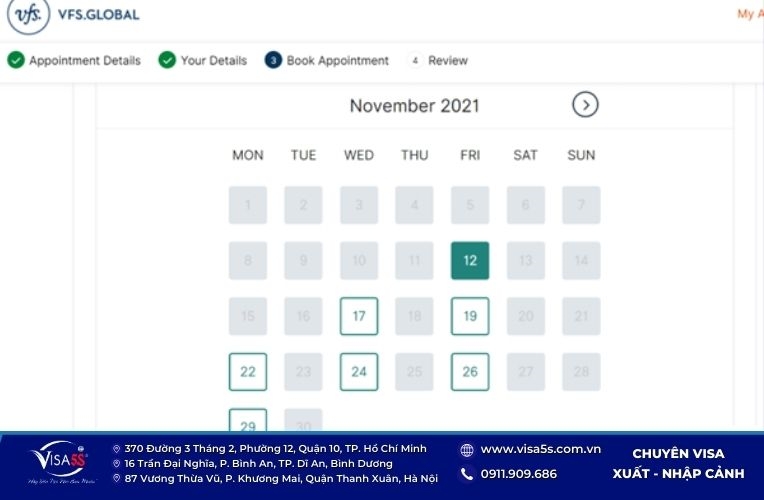Click the globe icon beside website address

tap(467, 450)
